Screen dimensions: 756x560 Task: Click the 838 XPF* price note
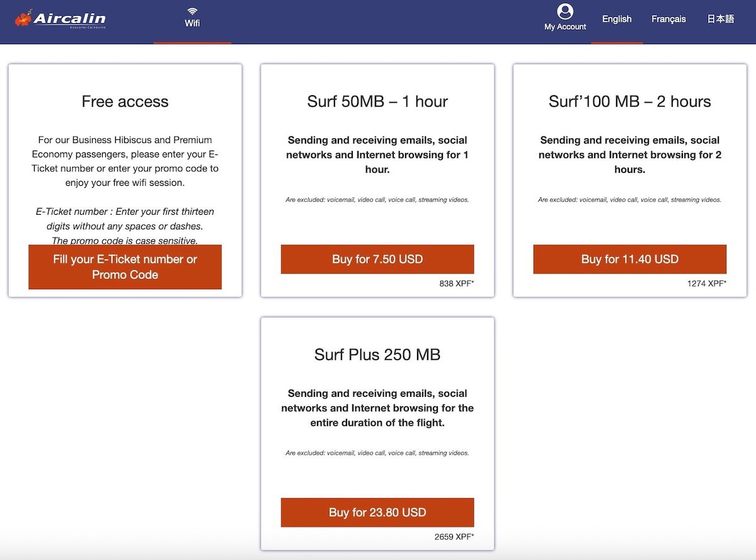pos(456,283)
